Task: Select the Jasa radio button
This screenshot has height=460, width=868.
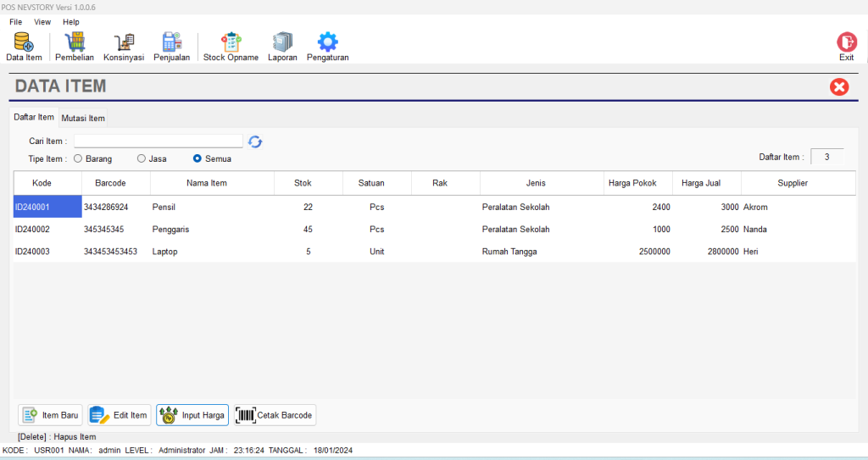Action: pyautogui.click(x=142, y=158)
